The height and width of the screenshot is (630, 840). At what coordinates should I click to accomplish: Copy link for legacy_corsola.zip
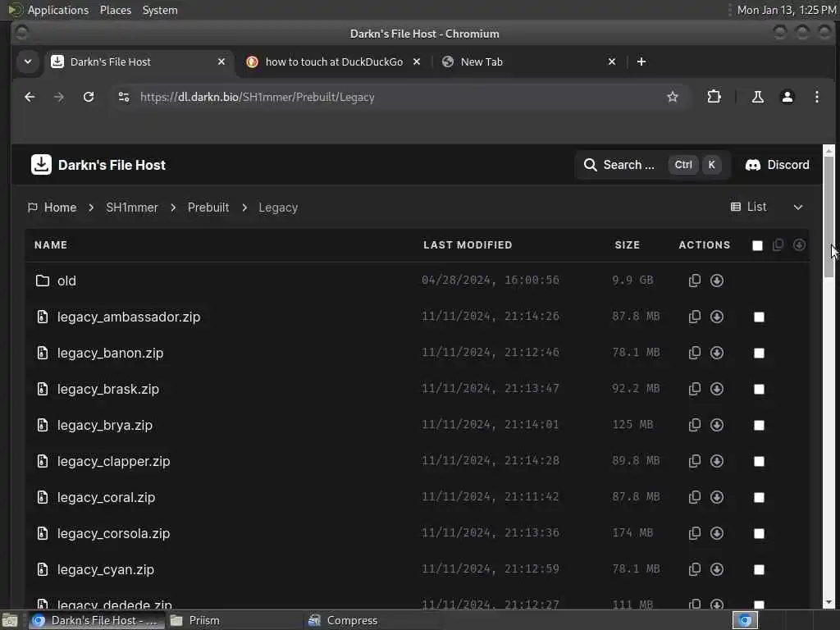click(694, 533)
